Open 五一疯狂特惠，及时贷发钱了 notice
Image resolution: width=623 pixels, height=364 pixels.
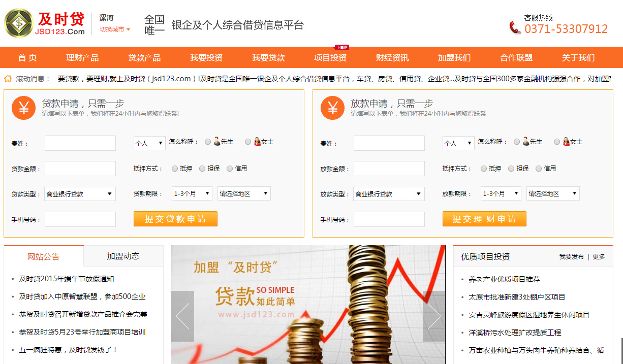point(69,350)
